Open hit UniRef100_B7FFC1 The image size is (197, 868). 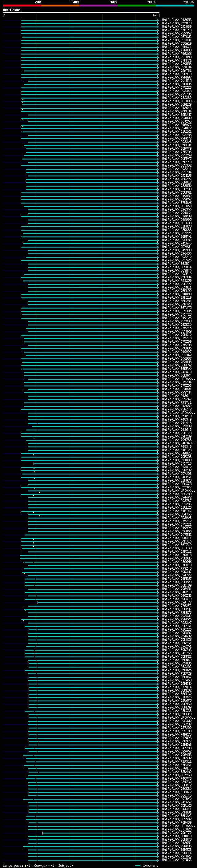click(x=176, y=60)
